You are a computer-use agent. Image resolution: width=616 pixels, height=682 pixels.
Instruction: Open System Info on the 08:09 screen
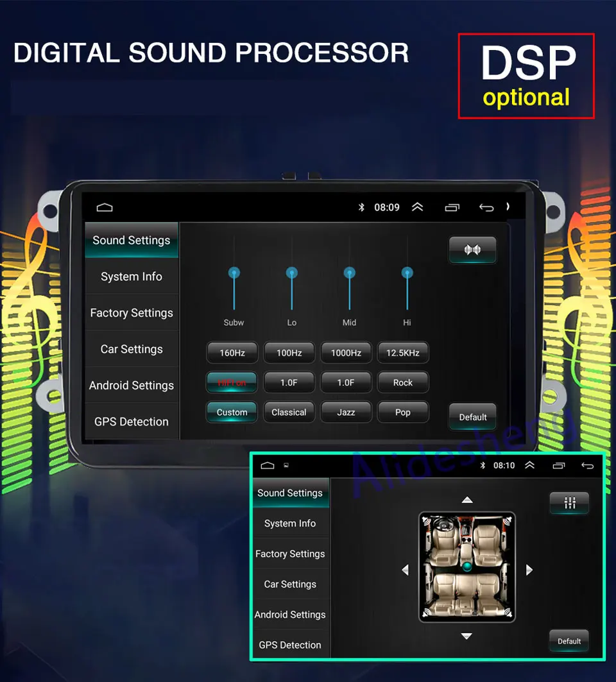pyautogui.click(x=132, y=277)
